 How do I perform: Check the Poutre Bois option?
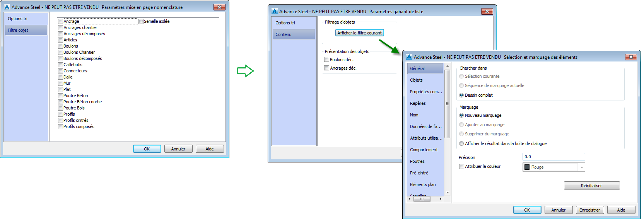[x=60, y=108]
